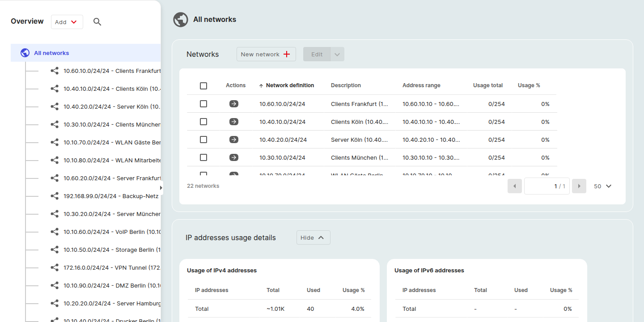Toggle the sidebar collapse arrow handle
Image resolution: width=644 pixels, height=322 pixels.
(x=161, y=188)
